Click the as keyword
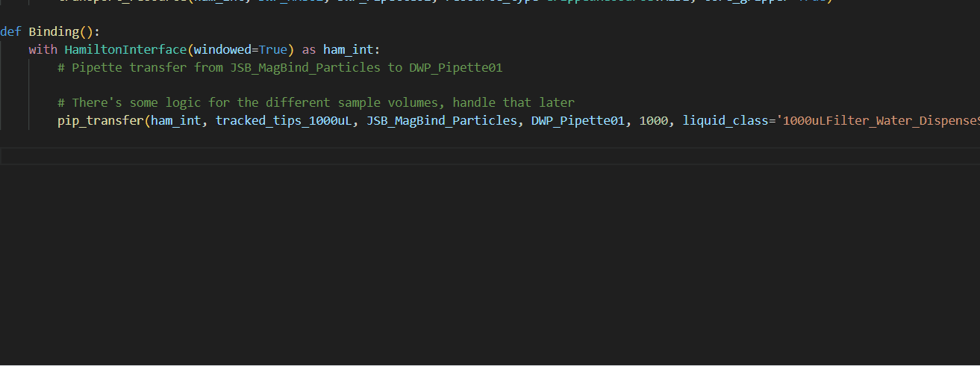Screen dimensions: 980x366 pos(308,50)
